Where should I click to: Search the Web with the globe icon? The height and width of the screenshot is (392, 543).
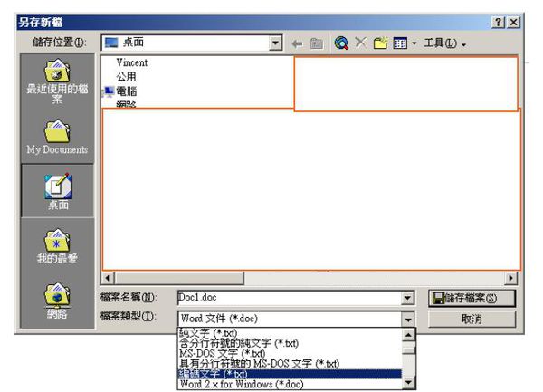point(341,43)
